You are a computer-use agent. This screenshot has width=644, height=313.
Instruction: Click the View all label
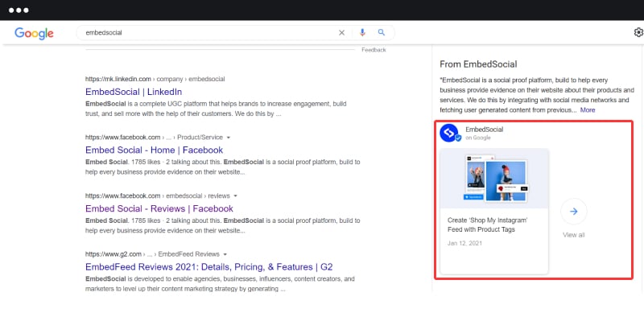[x=573, y=235]
